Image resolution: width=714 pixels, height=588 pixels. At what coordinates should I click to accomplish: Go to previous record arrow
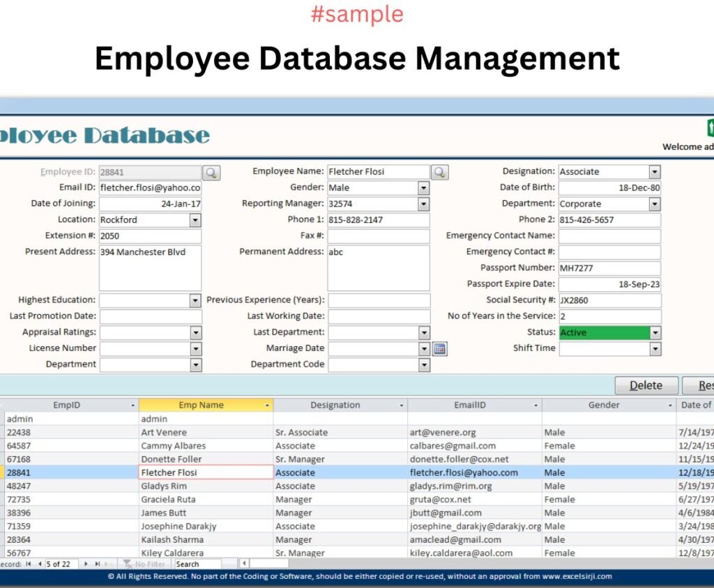click(x=40, y=564)
